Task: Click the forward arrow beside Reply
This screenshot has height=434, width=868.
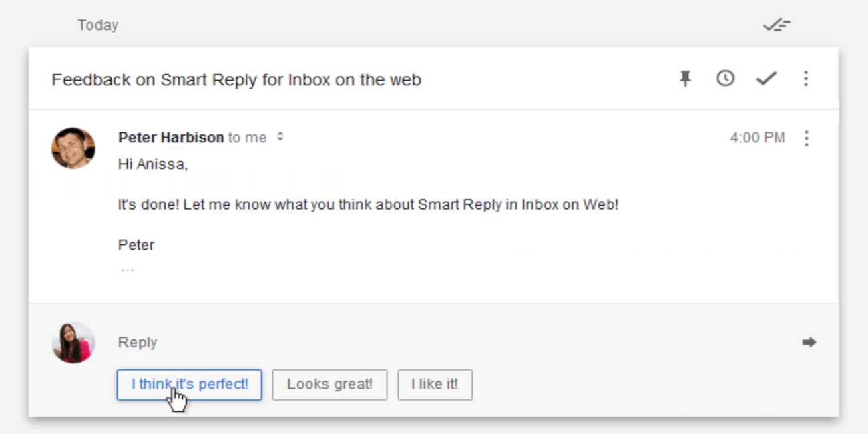Action: (809, 342)
